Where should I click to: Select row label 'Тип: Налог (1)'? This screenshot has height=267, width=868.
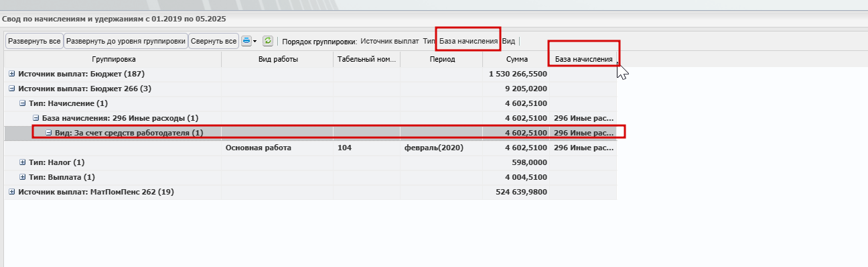57,162
